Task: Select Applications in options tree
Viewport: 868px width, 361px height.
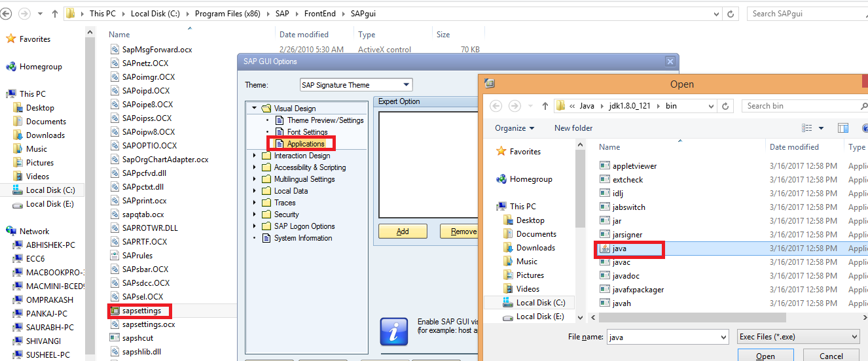Action: coord(306,144)
